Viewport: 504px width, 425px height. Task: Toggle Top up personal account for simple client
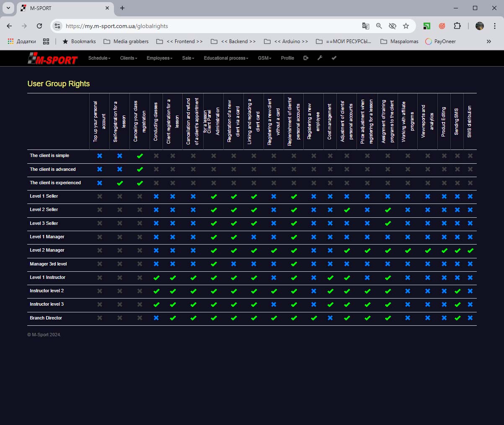pos(100,156)
